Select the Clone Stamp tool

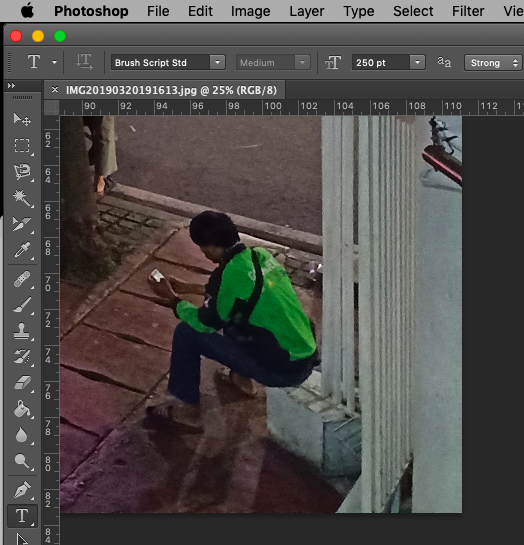click(x=22, y=331)
